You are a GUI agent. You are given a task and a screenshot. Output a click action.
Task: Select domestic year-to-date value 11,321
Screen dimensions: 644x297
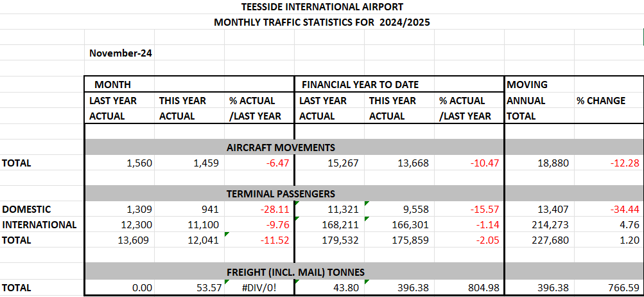click(x=329, y=210)
